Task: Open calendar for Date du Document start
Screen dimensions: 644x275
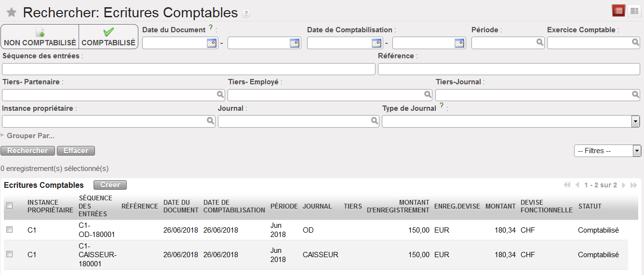Action: point(212,43)
